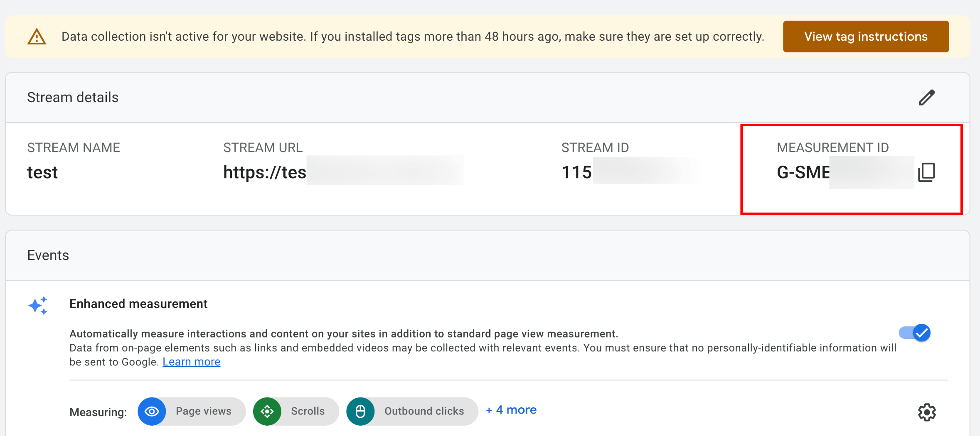Select the Outbound clicks chip label
Image resolution: width=980 pixels, height=436 pixels.
click(x=424, y=411)
